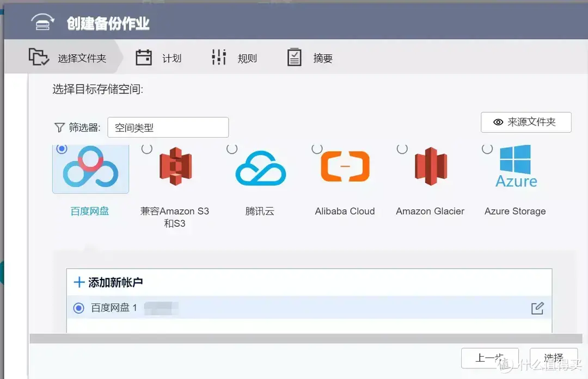Open the 空间类型 filter dropdown
This screenshot has height=379, width=588.
point(168,127)
